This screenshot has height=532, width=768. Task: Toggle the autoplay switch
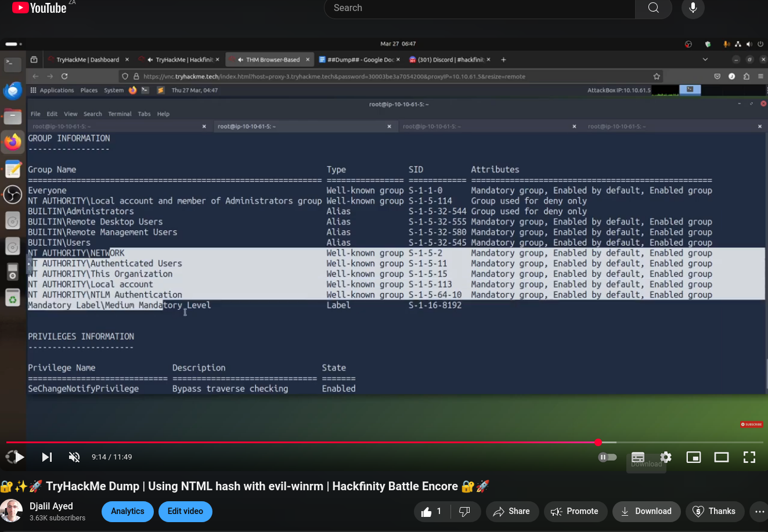tap(607, 457)
